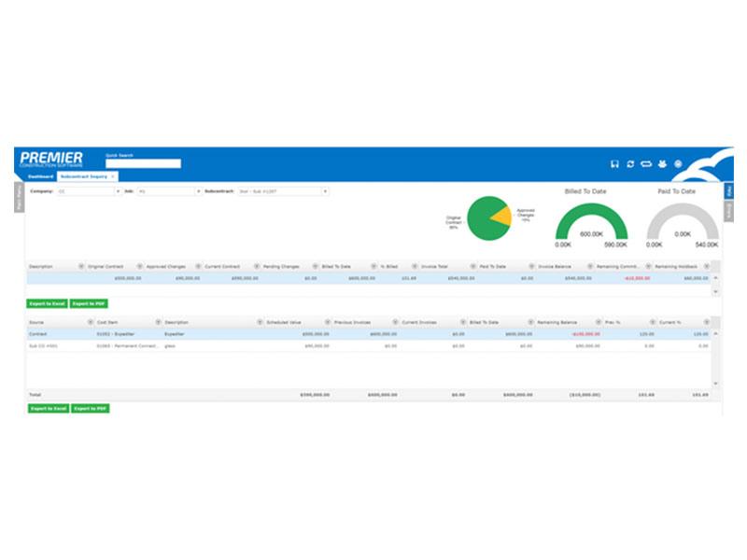This screenshot has height=560, width=747.
Task: Close the Subcontract Inquiry tab
Action: 113,176
